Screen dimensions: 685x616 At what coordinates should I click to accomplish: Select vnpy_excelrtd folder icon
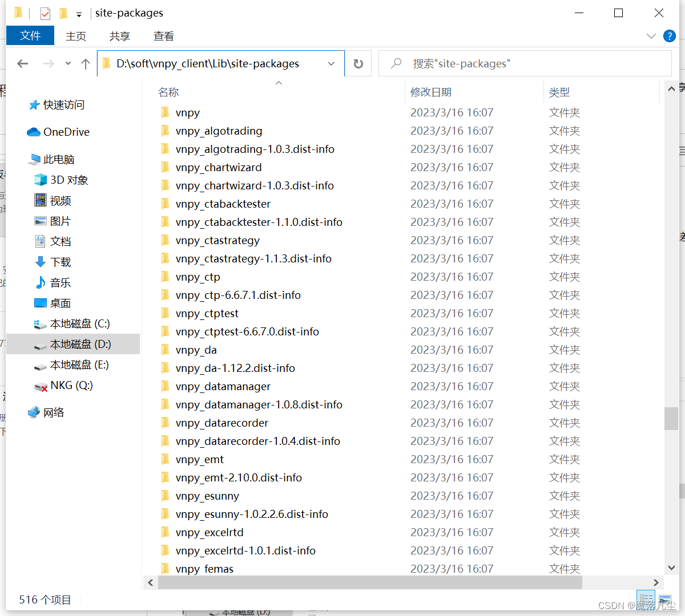click(165, 532)
